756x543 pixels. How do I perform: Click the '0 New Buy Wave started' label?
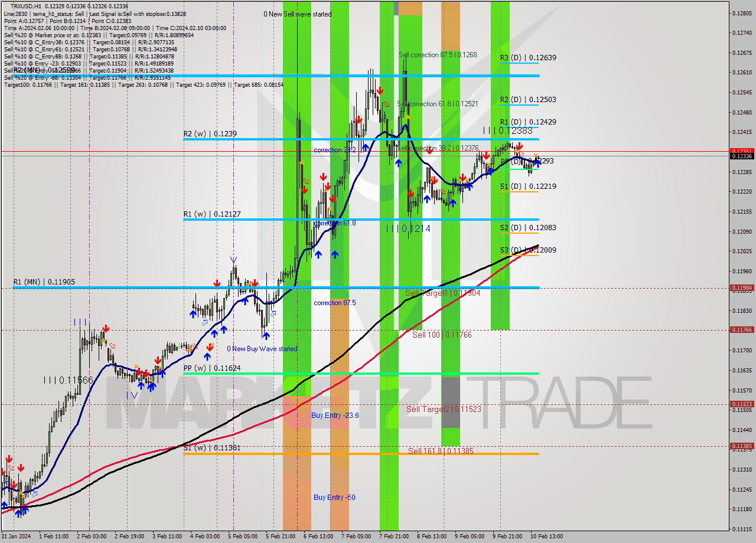tap(262, 349)
